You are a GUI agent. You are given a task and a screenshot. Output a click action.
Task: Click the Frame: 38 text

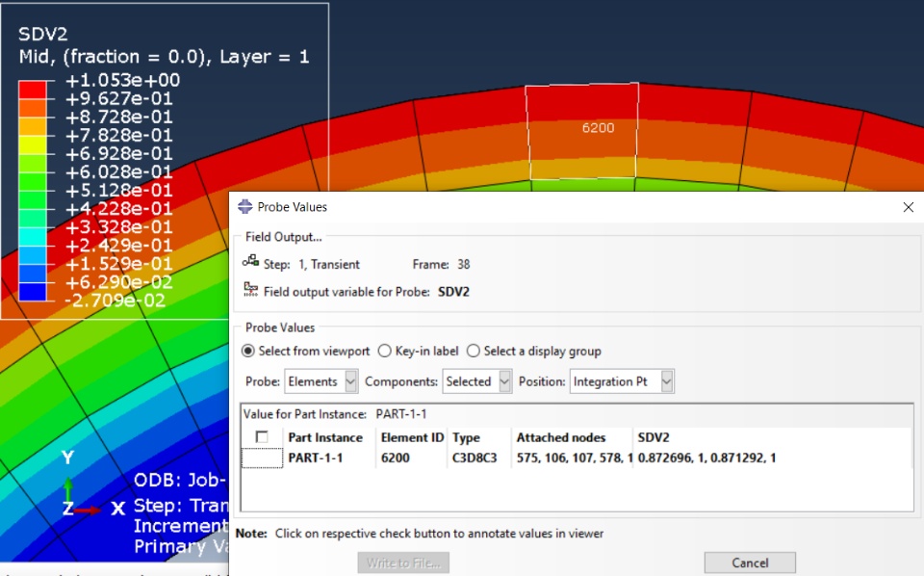(442, 264)
